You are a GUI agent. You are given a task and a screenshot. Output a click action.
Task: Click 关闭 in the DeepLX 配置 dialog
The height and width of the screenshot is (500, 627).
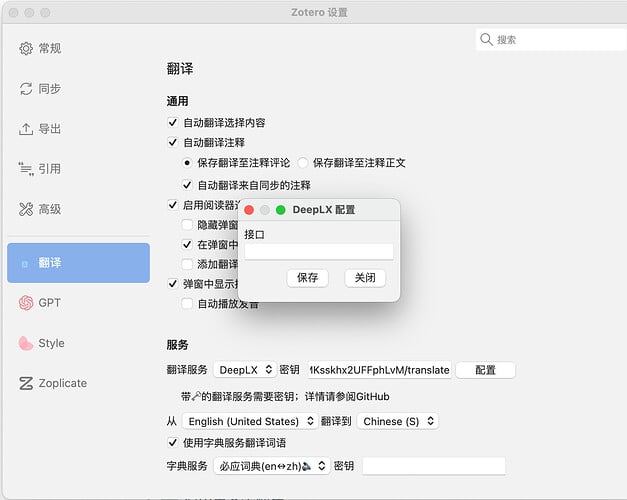click(365, 278)
